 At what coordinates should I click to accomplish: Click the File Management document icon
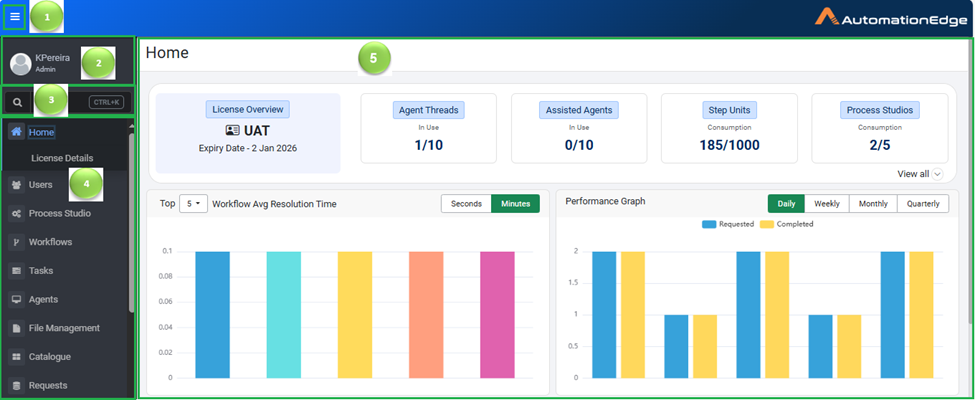tap(17, 328)
